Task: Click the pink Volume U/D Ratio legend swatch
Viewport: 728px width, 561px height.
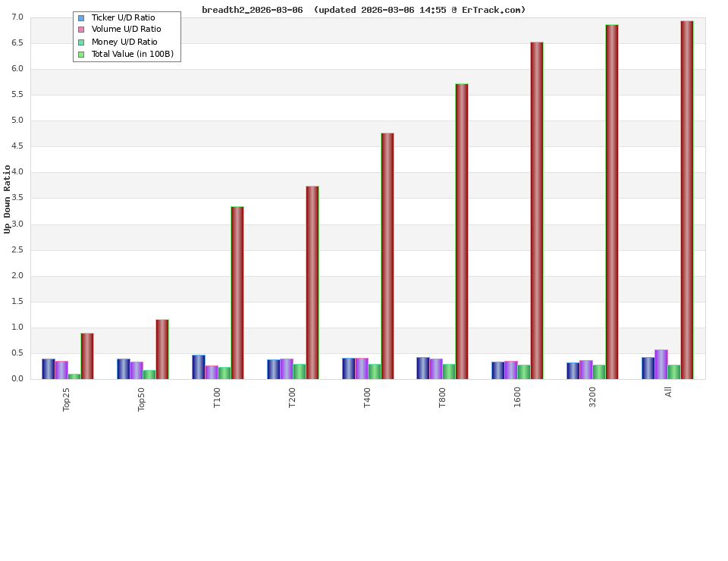Action: [80, 30]
